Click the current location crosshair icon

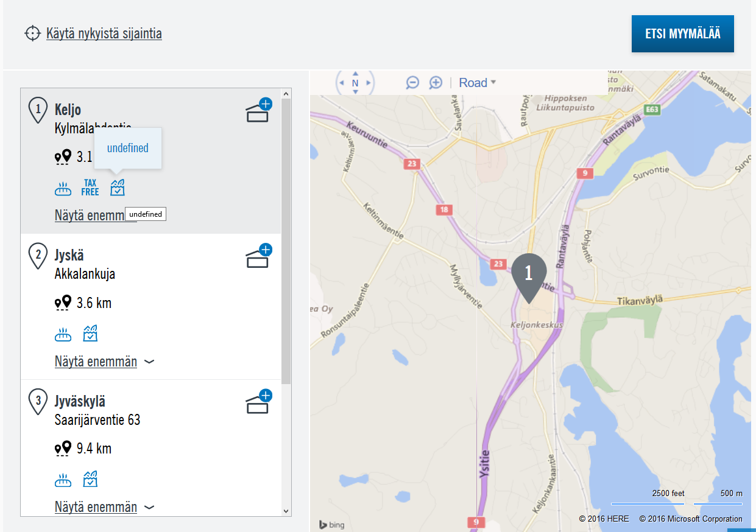32,33
